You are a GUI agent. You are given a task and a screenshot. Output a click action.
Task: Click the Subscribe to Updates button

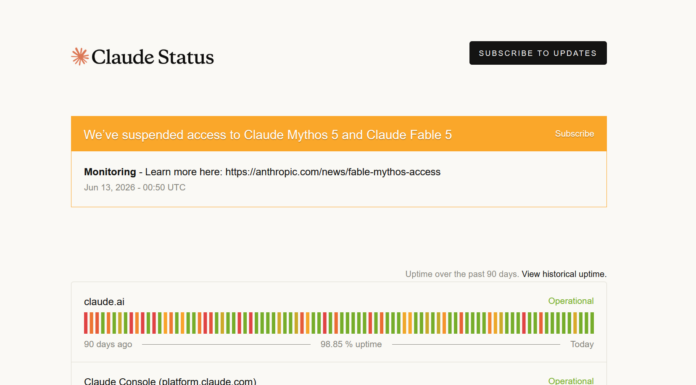point(538,53)
